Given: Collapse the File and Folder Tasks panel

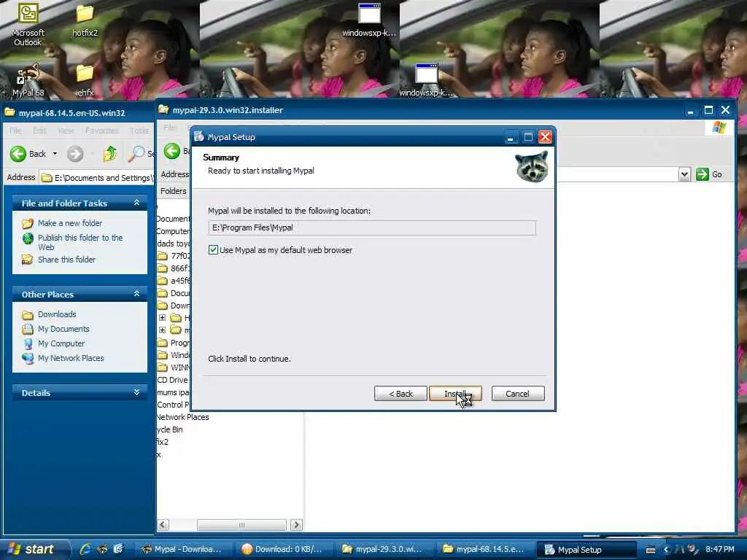Looking at the screenshot, I should (136, 203).
